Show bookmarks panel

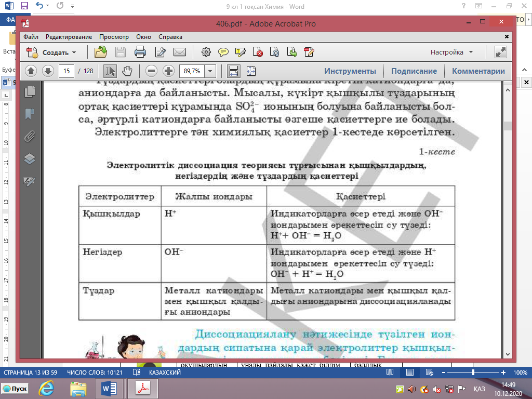(x=30, y=114)
